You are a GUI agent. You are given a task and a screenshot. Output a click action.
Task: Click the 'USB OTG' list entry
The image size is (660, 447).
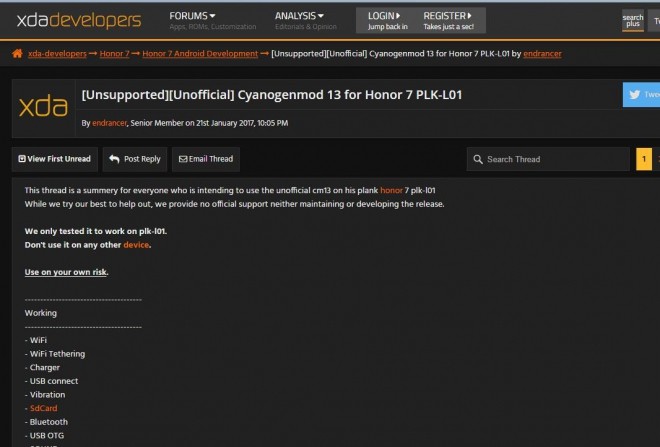click(x=45, y=435)
